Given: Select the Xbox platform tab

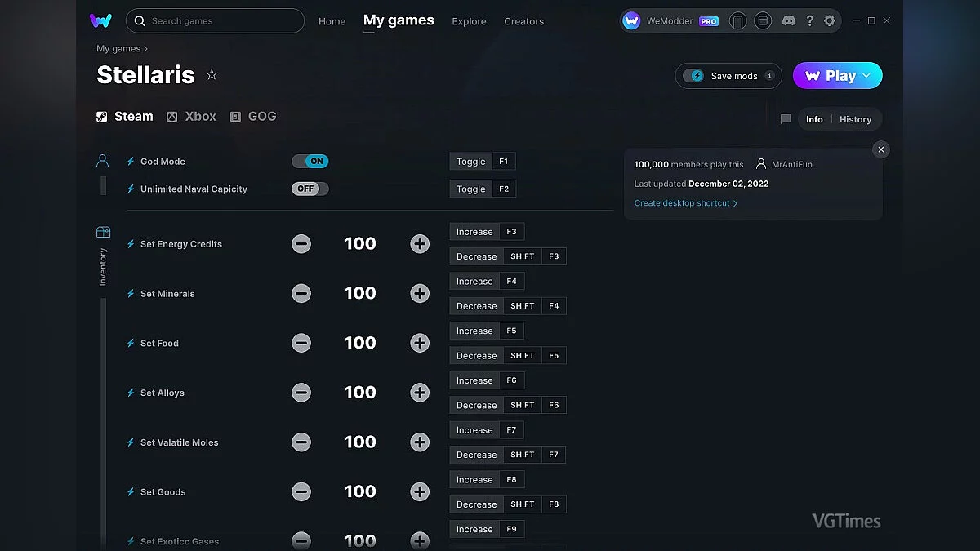Looking at the screenshot, I should [191, 117].
